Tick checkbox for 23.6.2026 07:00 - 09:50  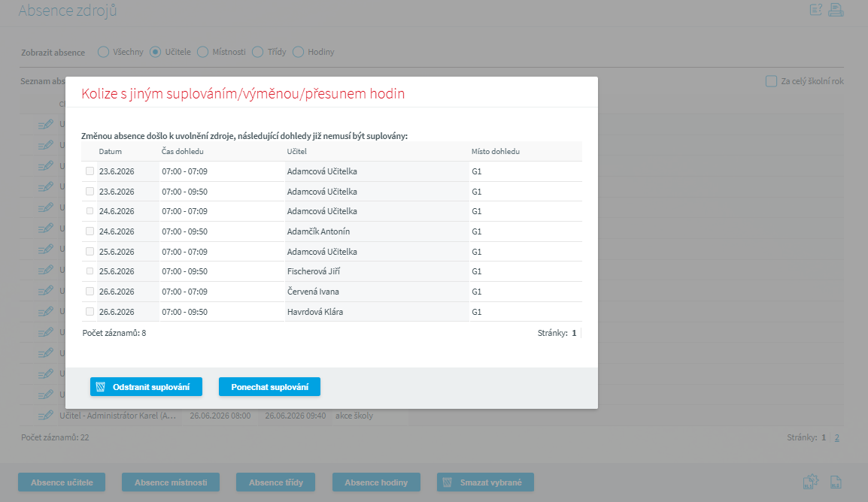tap(90, 192)
